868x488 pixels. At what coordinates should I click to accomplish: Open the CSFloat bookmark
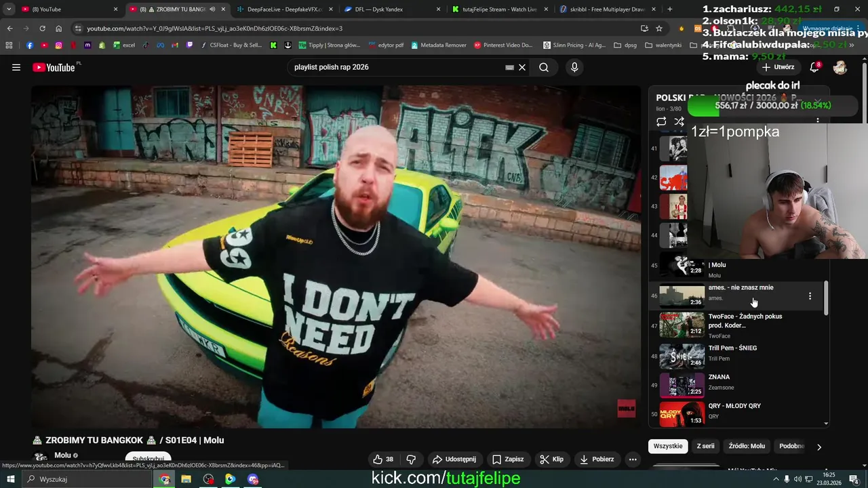pyautogui.click(x=231, y=45)
